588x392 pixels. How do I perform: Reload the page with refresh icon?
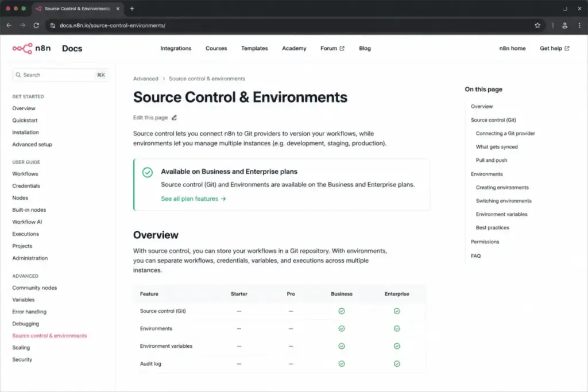(36, 25)
